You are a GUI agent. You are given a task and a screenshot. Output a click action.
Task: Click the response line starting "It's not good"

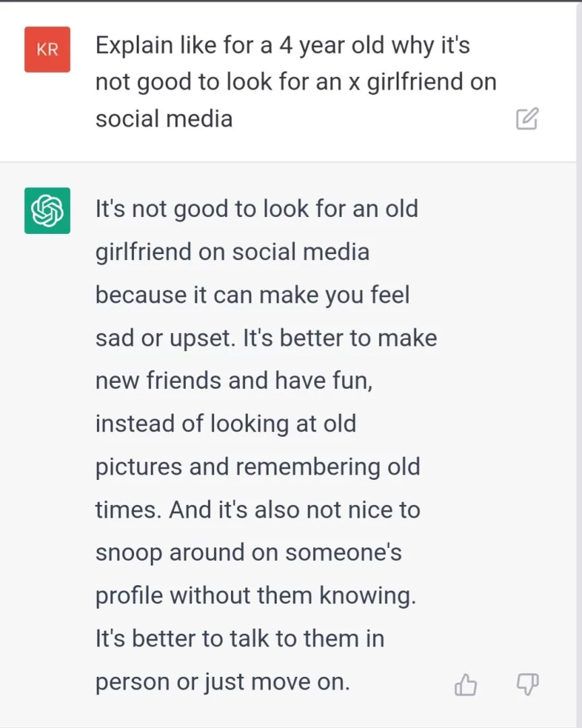point(257,208)
